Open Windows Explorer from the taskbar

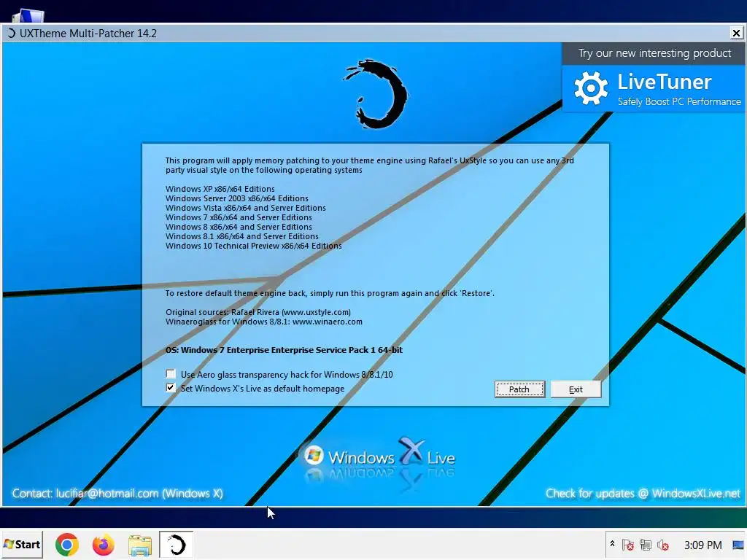tap(139, 545)
